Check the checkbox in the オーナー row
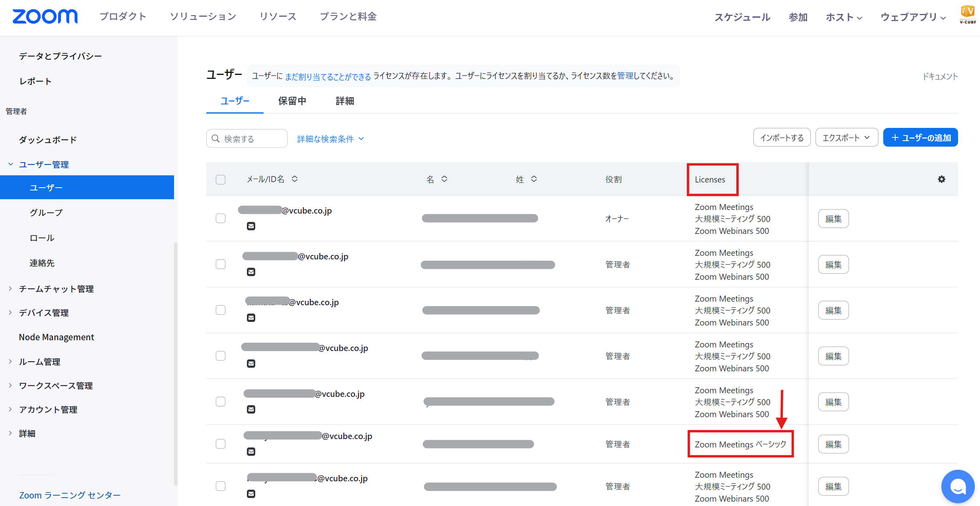This screenshot has height=506, width=980. click(x=221, y=218)
